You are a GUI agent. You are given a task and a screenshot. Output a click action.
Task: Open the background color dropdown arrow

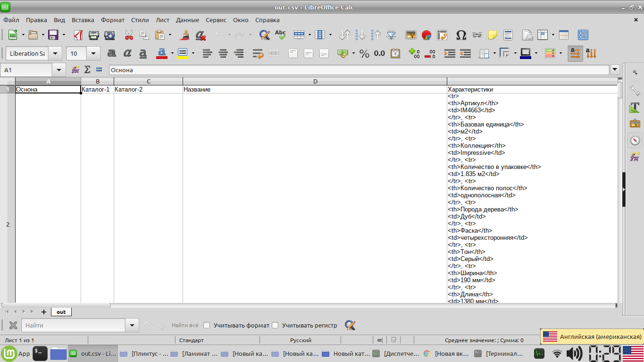193,53
